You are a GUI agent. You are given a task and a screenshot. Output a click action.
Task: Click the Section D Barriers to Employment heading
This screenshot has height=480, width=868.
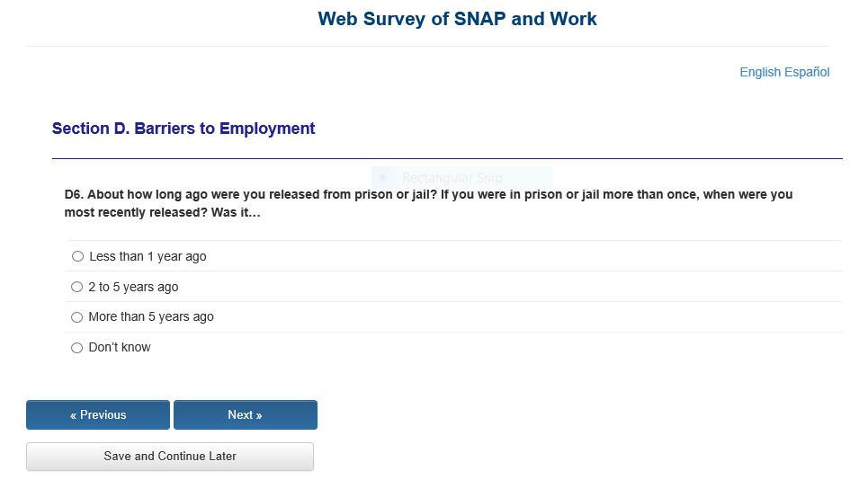[183, 129]
